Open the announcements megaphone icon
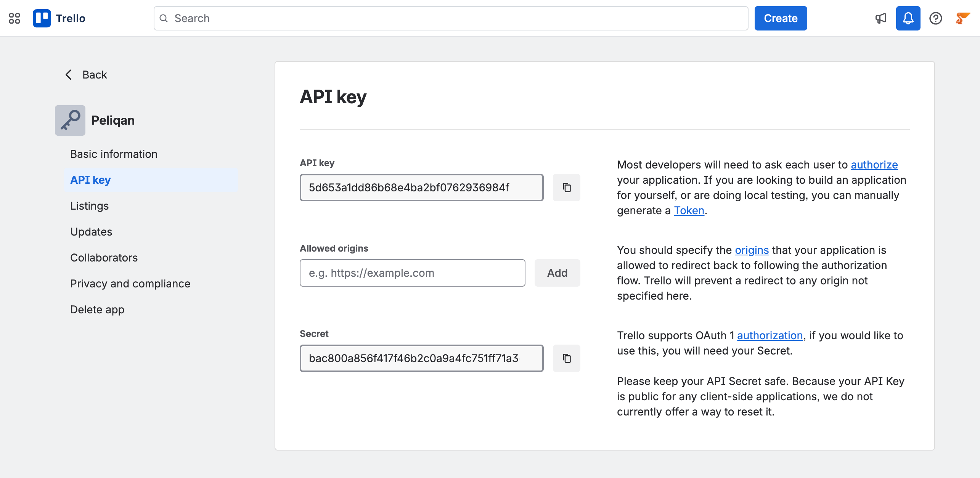The width and height of the screenshot is (980, 478). [881, 18]
